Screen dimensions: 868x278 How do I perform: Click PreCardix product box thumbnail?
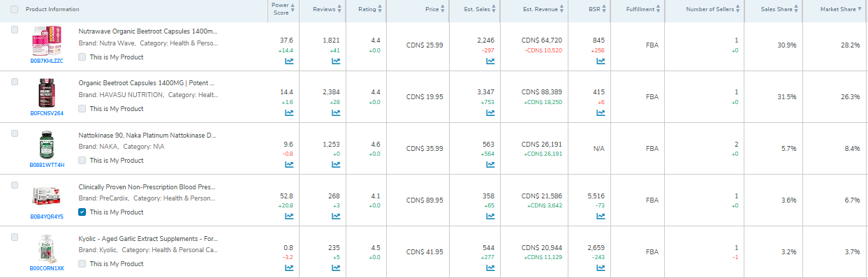[47, 197]
